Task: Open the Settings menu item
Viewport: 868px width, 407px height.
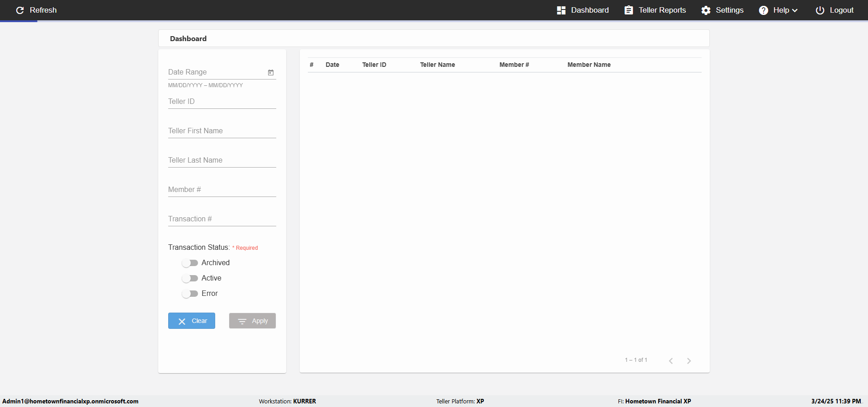Action: 722,10
